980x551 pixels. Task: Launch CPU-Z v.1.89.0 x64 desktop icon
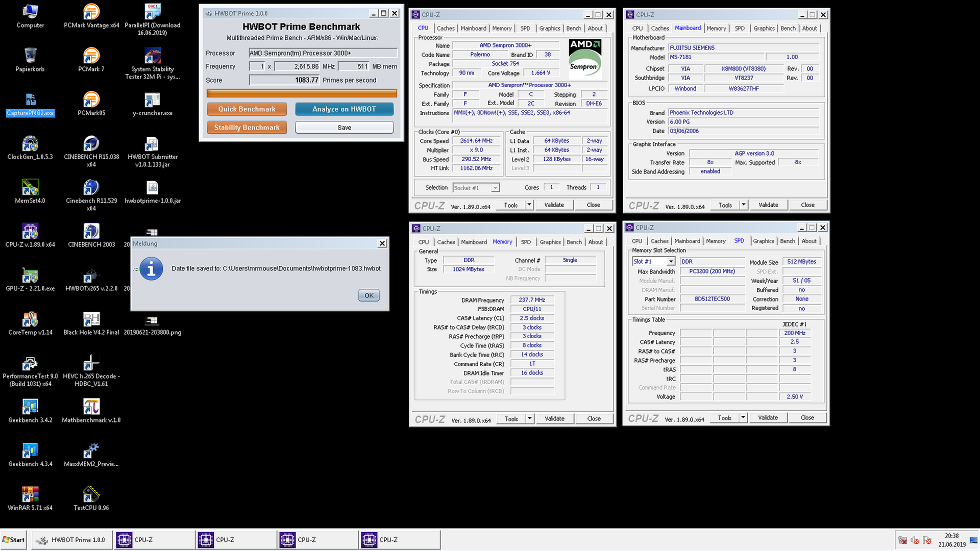coord(30,236)
